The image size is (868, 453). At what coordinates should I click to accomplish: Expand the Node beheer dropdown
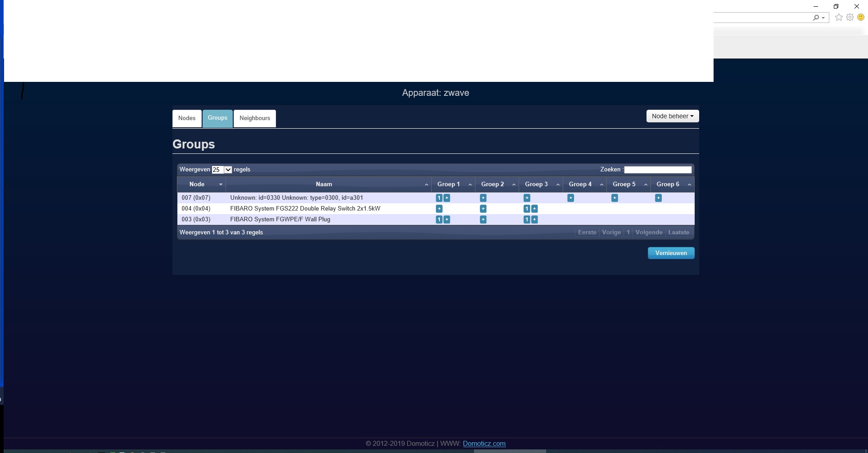coord(672,116)
